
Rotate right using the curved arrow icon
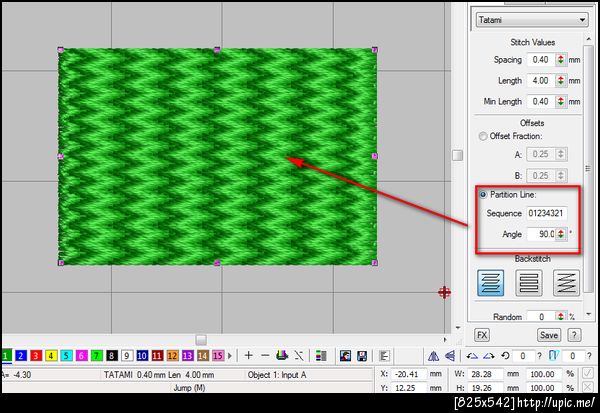pos(489,356)
